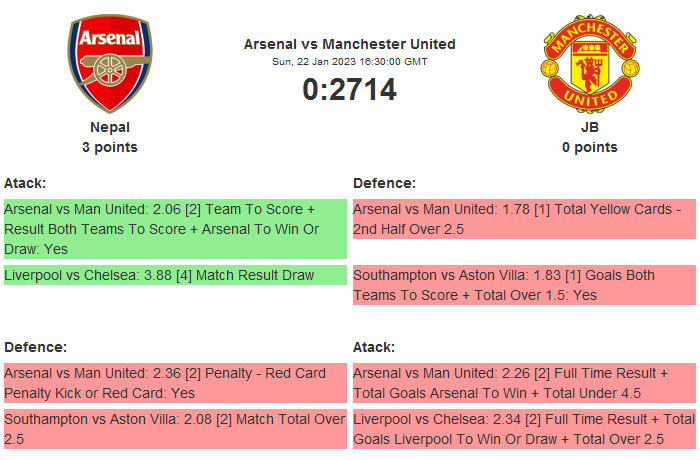
Task: Open the green Liverpool vs Chelsea Draw bet
Action: (175, 275)
